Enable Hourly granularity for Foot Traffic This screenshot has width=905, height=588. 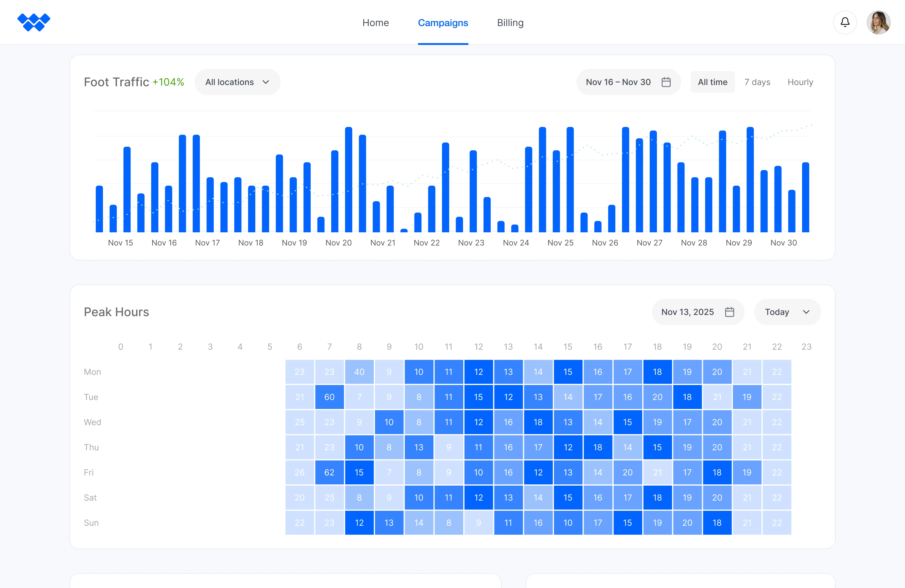click(x=800, y=82)
